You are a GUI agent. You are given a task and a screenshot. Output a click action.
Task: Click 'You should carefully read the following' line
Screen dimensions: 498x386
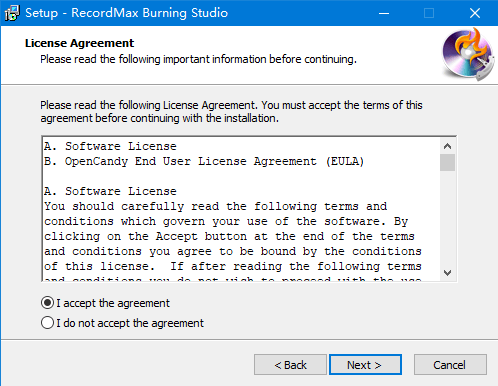[216, 206]
